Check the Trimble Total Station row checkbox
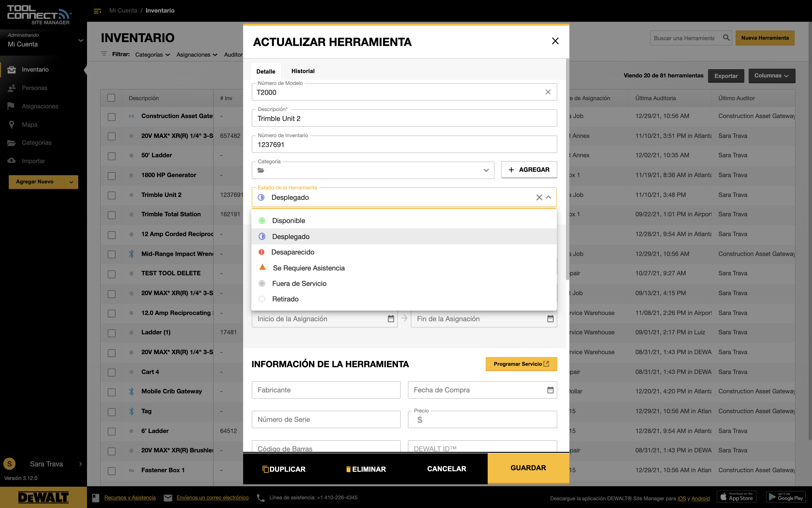The image size is (812, 508). coord(111,215)
